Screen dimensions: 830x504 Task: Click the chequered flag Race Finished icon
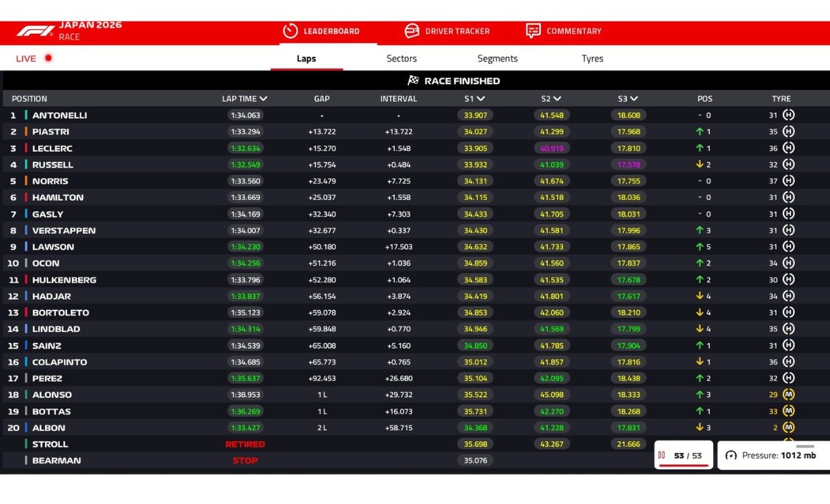(414, 81)
